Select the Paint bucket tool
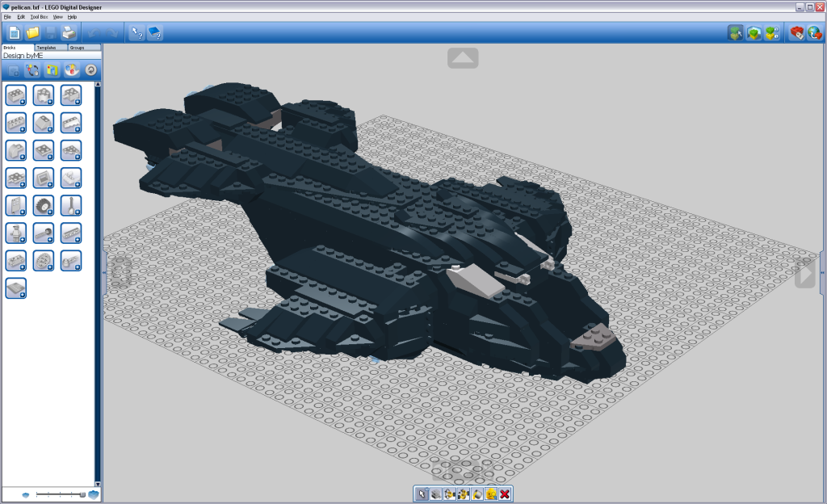 [476, 494]
